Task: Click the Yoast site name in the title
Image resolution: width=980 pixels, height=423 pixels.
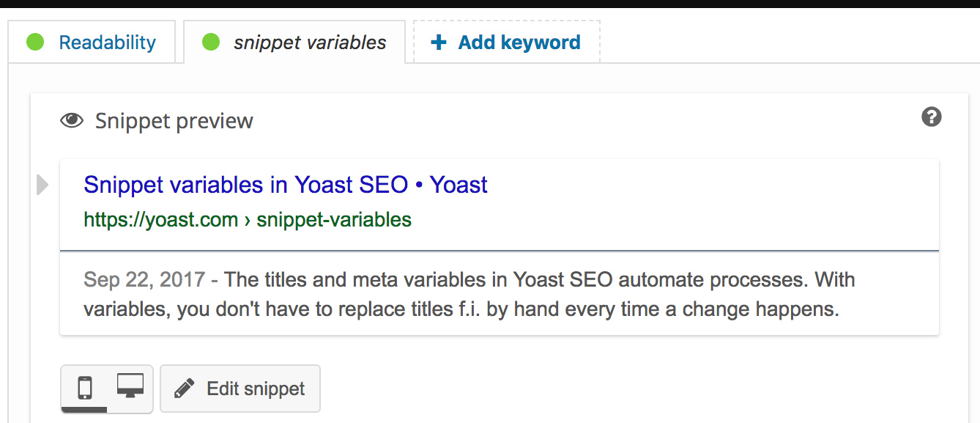Action: coord(459,185)
